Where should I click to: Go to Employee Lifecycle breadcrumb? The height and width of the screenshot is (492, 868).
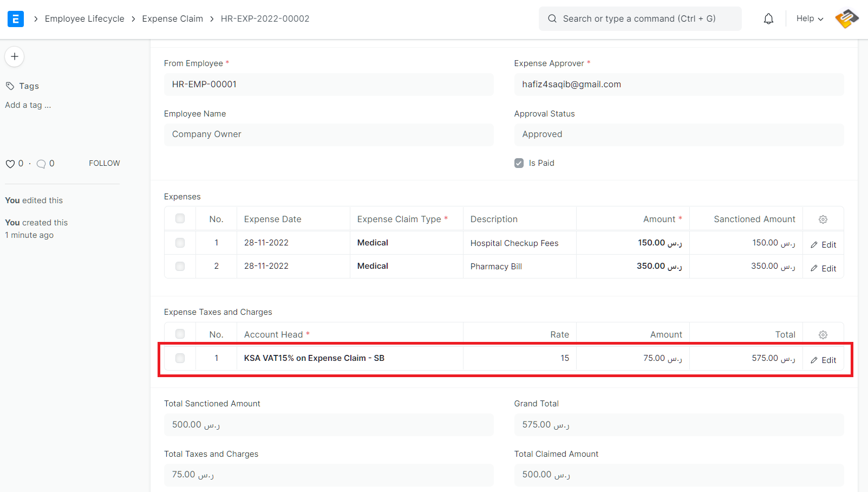click(84, 18)
